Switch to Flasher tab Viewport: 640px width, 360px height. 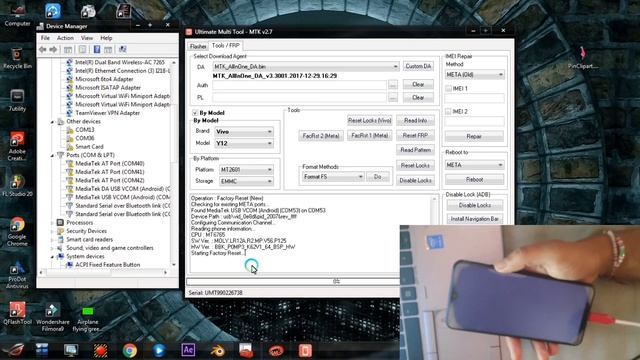198,46
